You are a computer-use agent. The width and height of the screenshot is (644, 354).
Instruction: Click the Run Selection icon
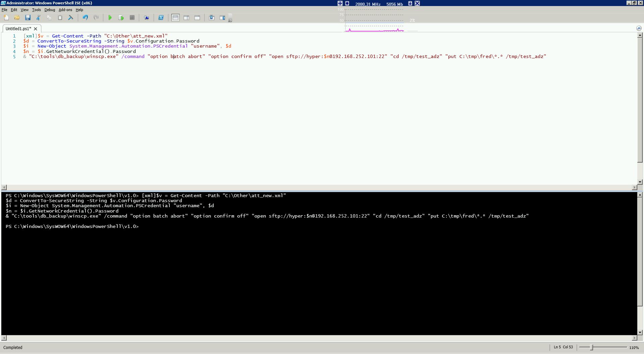click(121, 18)
